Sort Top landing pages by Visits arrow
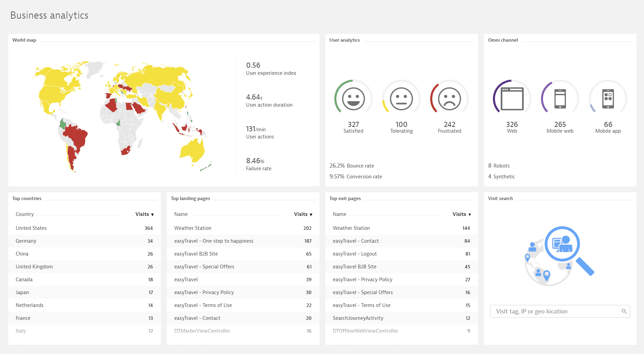Viewport: 644px width, 354px height. [x=311, y=215]
